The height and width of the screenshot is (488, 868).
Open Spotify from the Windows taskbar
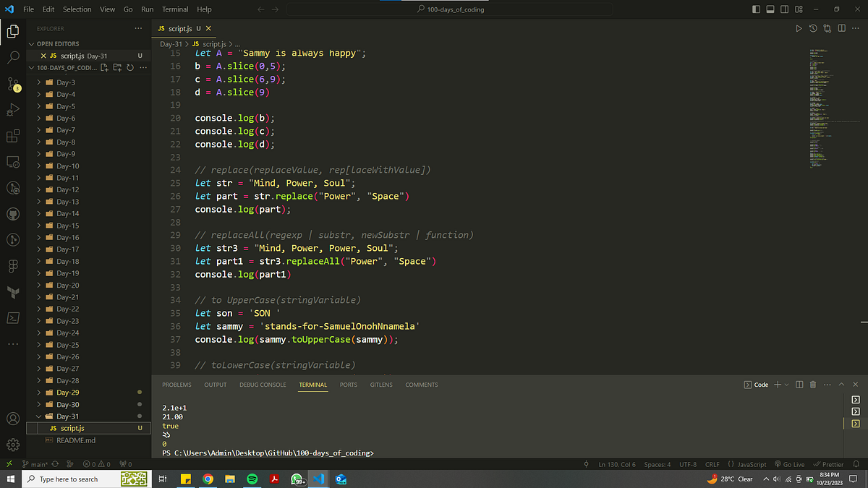(252, 479)
